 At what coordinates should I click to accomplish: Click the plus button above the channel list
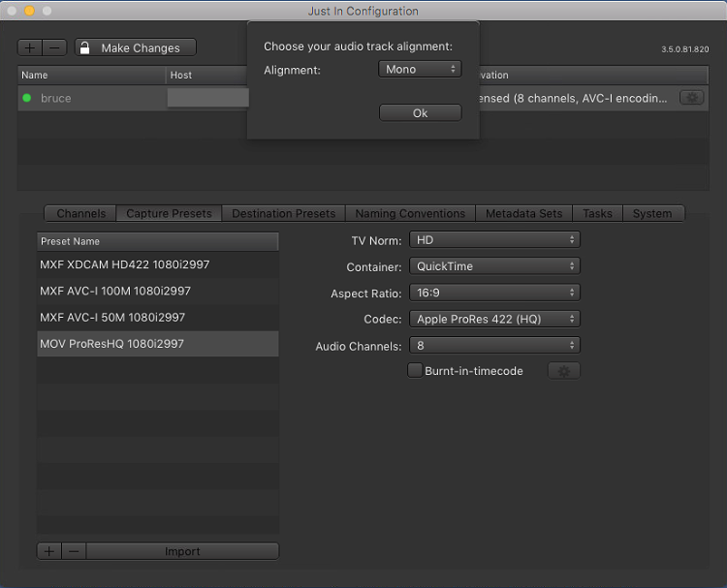coord(30,47)
